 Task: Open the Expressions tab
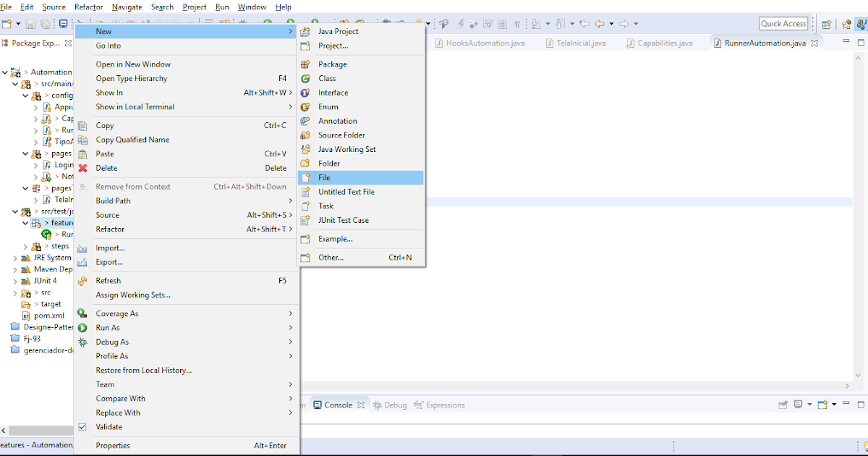[439, 405]
